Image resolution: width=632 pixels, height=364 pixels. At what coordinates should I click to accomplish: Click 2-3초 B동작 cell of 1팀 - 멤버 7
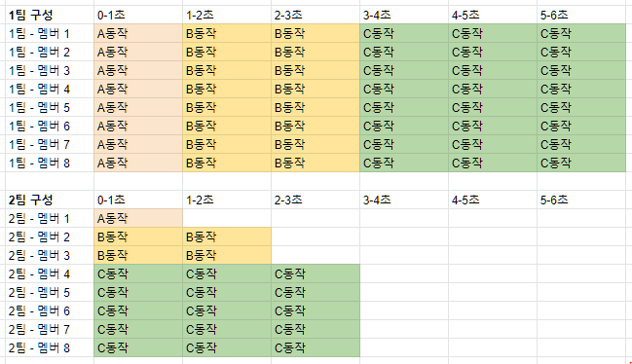click(x=316, y=145)
